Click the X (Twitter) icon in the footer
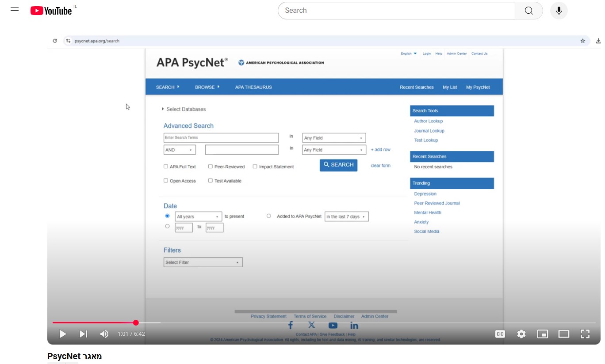605x364 pixels. (312, 325)
